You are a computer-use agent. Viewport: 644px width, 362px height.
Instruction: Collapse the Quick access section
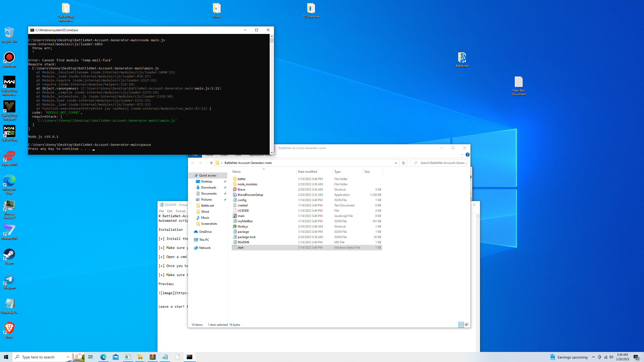pos(193,175)
